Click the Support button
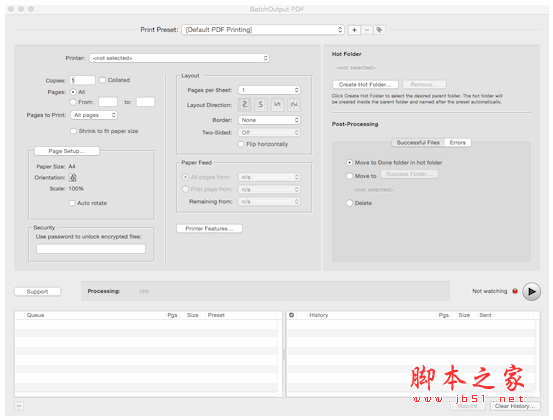Image resolution: width=553 pixels, height=420 pixels. click(37, 292)
